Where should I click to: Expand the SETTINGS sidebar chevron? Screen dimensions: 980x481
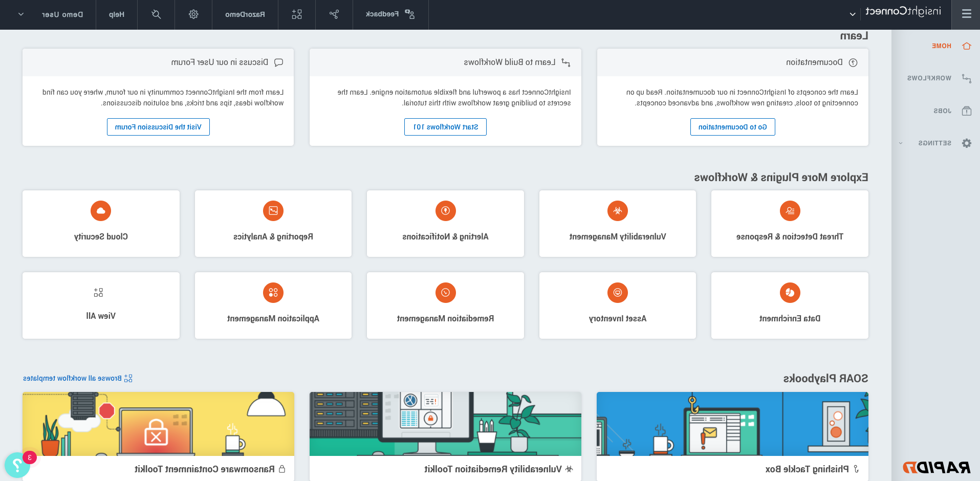coord(901,143)
